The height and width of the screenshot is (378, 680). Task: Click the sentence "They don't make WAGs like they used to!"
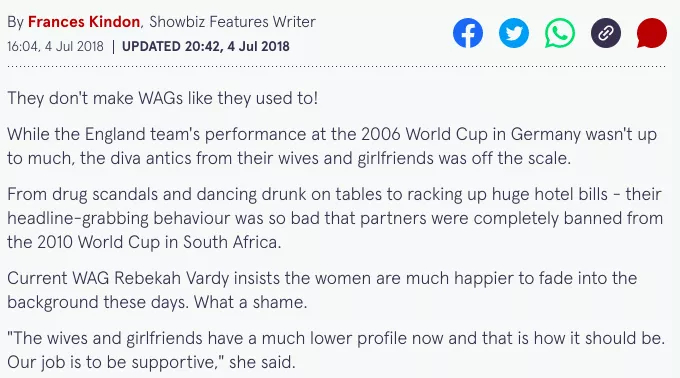163,98
